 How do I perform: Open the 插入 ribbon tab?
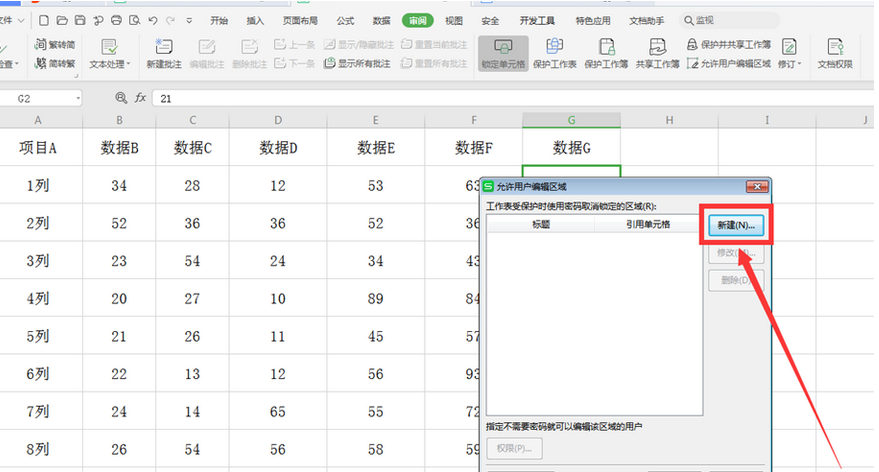[x=255, y=21]
